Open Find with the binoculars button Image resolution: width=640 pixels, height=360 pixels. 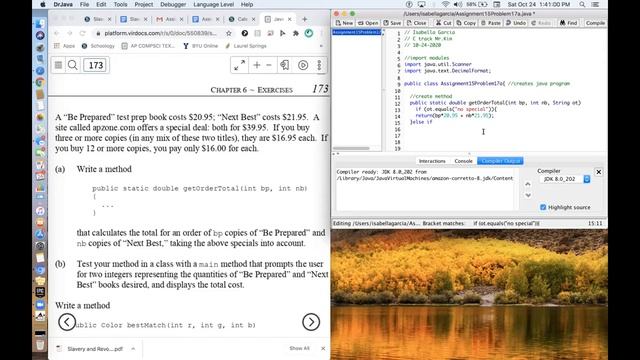[x=568, y=23]
